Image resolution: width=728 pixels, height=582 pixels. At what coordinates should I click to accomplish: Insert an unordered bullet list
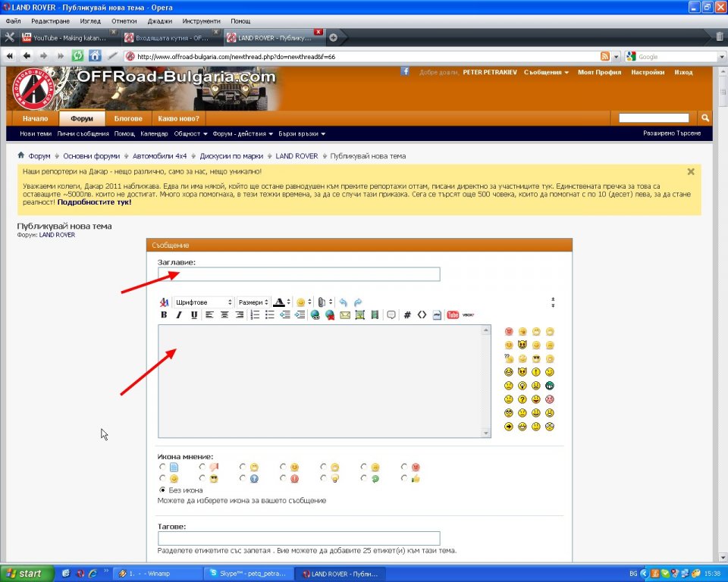click(270, 315)
